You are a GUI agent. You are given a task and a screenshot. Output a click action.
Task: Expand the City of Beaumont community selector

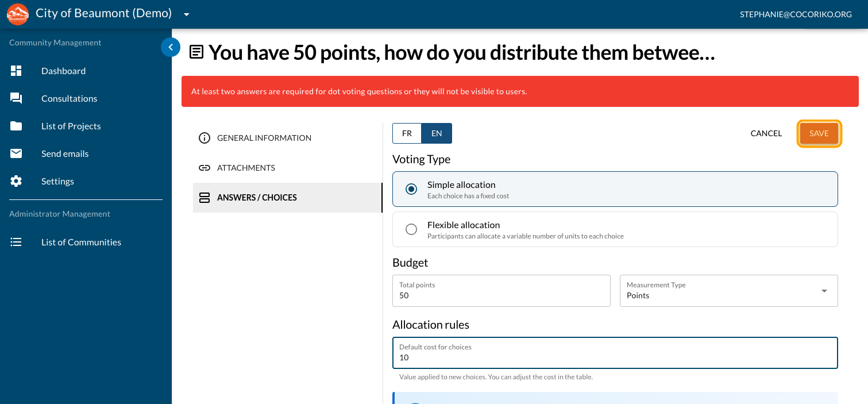coord(186,14)
